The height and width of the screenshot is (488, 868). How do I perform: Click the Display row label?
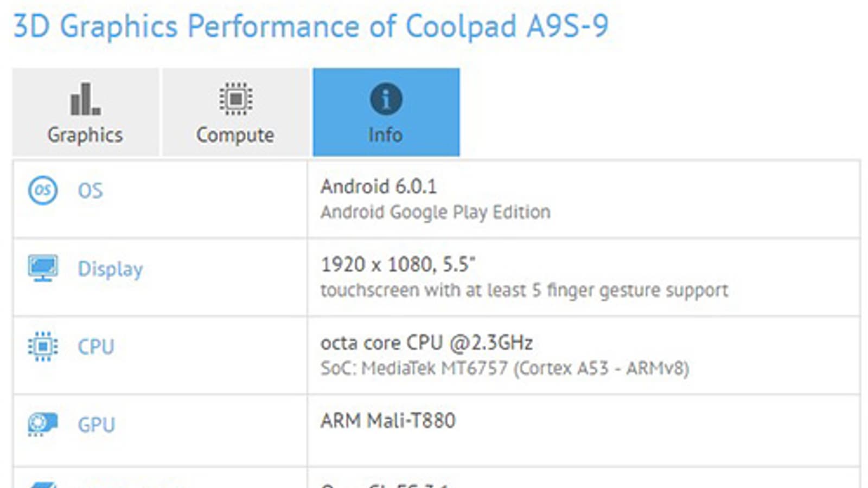coord(110,269)
